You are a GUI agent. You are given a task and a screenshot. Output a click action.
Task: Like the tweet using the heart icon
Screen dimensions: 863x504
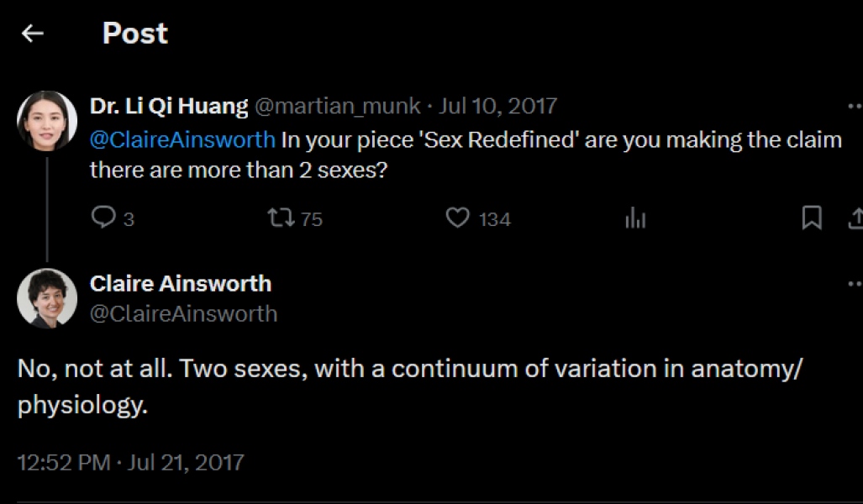pyautogui.click(x=456, y=218)
